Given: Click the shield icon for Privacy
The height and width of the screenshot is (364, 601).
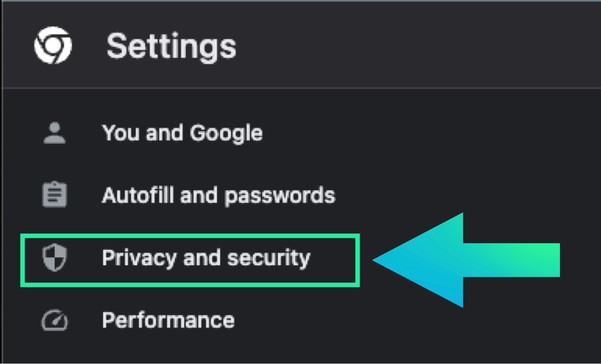Looking at the screenshot, I should coord(54,258).
